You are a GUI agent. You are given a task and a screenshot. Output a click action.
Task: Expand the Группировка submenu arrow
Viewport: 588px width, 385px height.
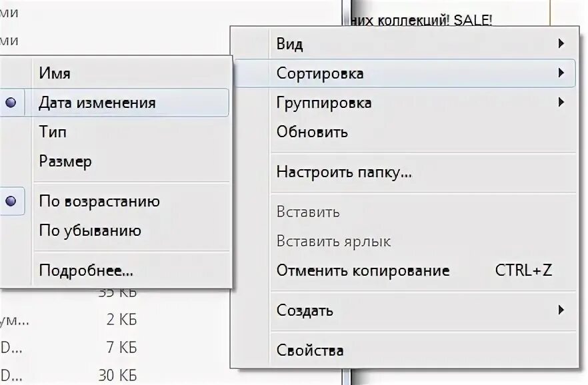[x=561, y=102]
